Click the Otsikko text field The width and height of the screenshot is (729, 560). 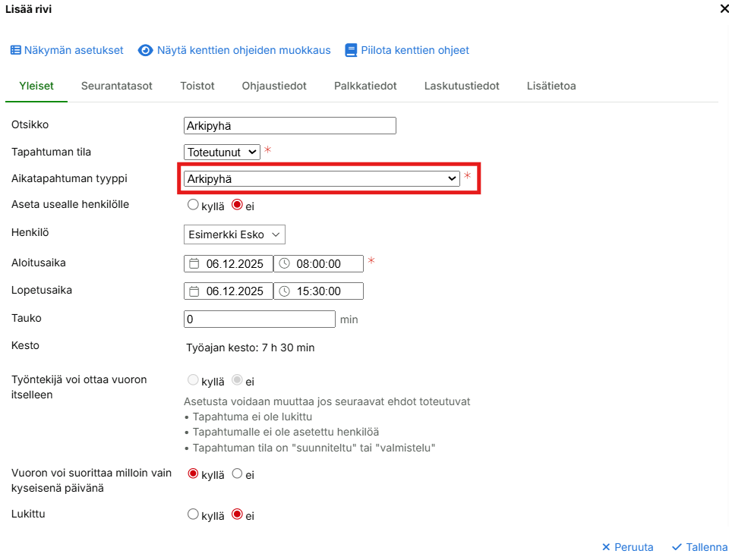290,126
